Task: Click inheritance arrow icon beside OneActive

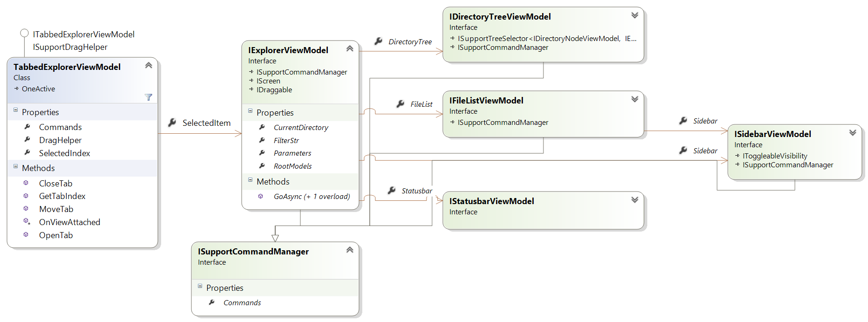Action: (x=17, y=89)
